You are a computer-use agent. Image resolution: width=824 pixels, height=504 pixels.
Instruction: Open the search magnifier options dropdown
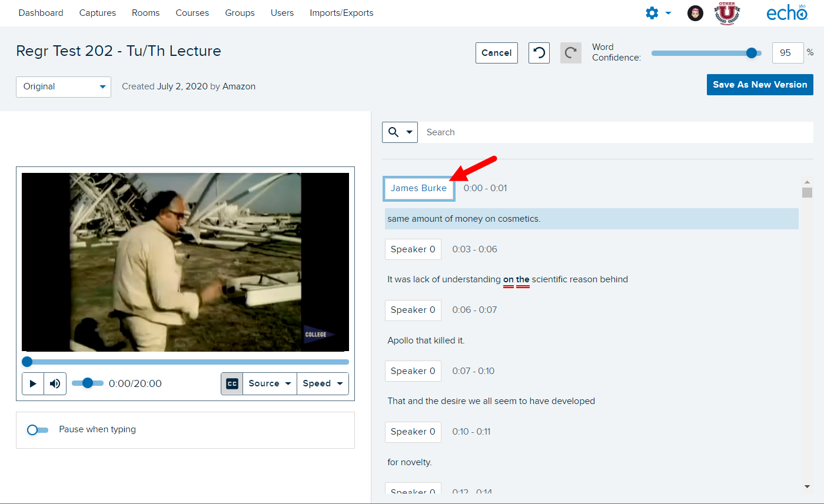click(400, 132)
